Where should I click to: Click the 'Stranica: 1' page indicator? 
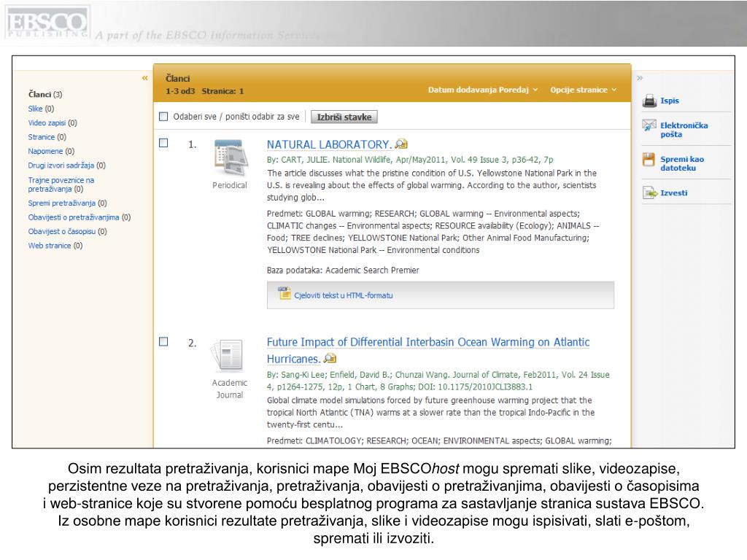click(x=222, y=91)
